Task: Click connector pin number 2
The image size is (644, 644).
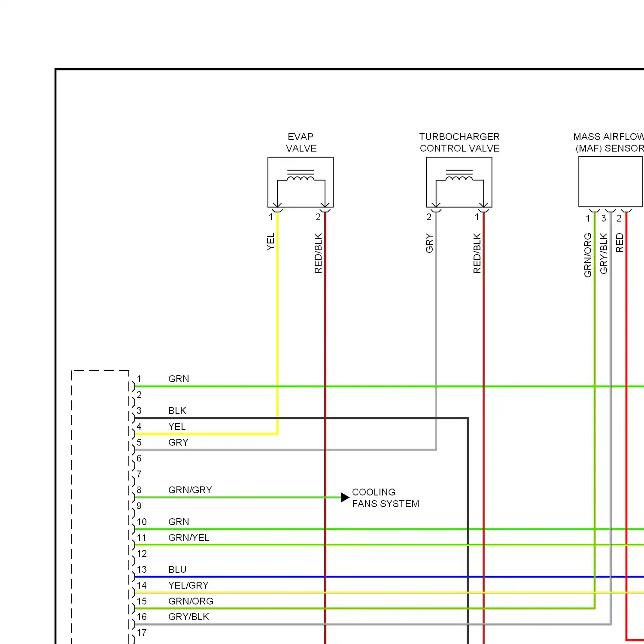Action: pyautogui.click(x=139, y=395)
